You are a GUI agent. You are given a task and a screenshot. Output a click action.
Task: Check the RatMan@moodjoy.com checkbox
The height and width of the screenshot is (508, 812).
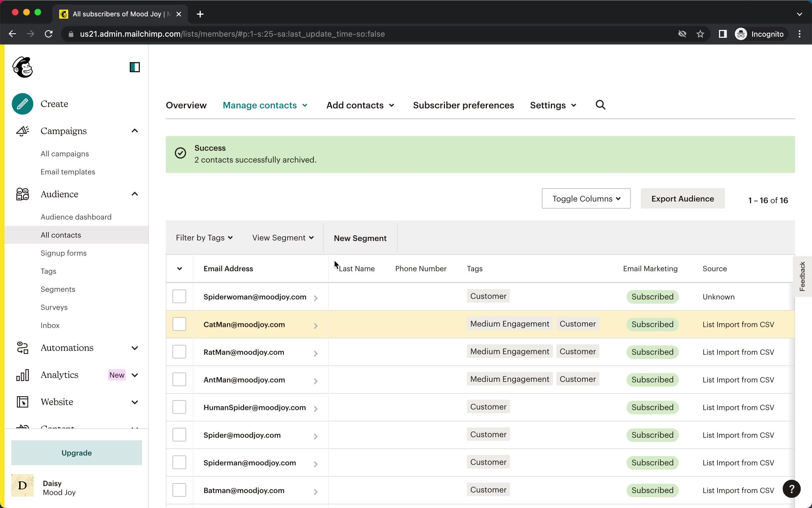click(x=179, y=352)
